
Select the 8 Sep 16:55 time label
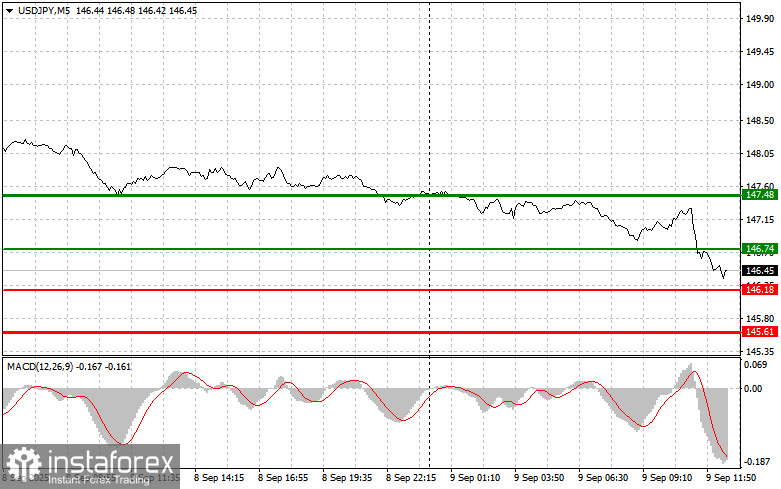click(x=283, y=478)
